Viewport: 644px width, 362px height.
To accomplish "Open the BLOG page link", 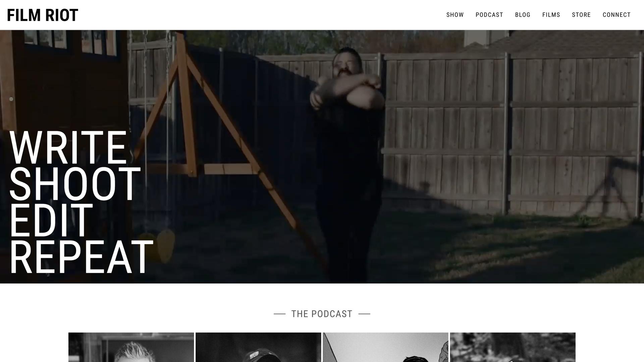I will coord(523,15).
